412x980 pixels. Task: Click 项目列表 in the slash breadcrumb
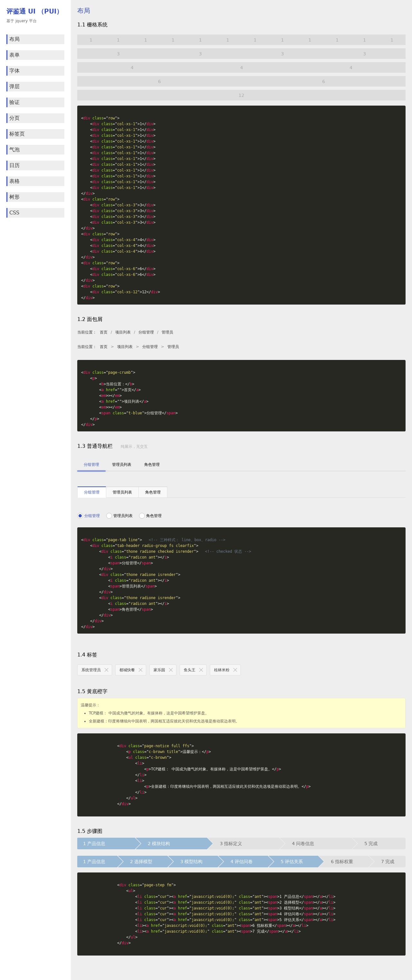[123, 333]
